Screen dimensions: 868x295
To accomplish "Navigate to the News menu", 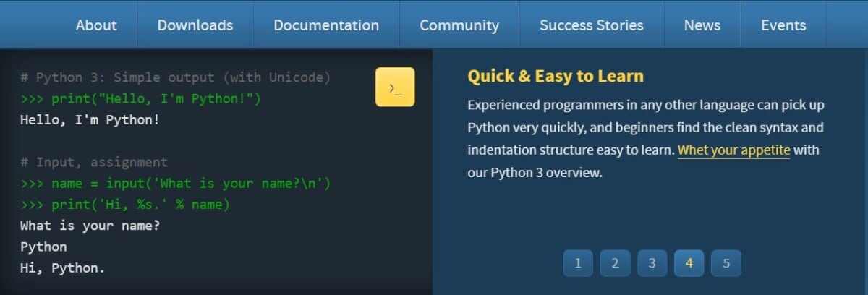I will [x=702, y=25].
